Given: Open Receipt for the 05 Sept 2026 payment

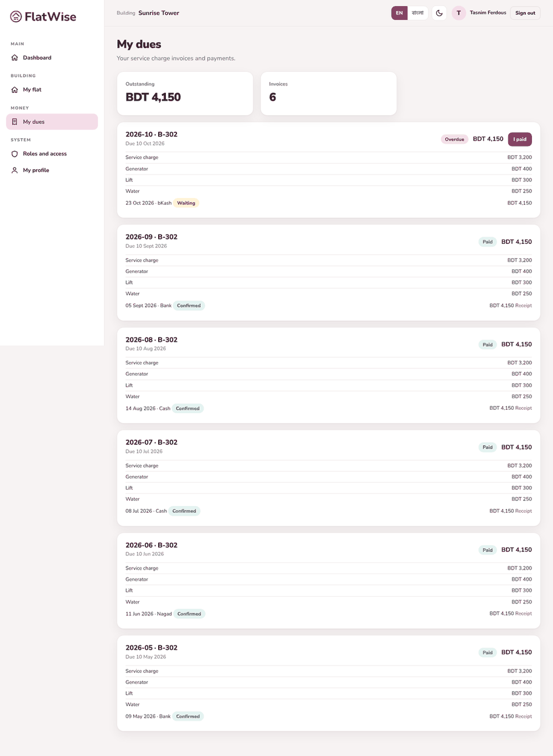Looking at the screenshot, I should [x=524, y=305].
